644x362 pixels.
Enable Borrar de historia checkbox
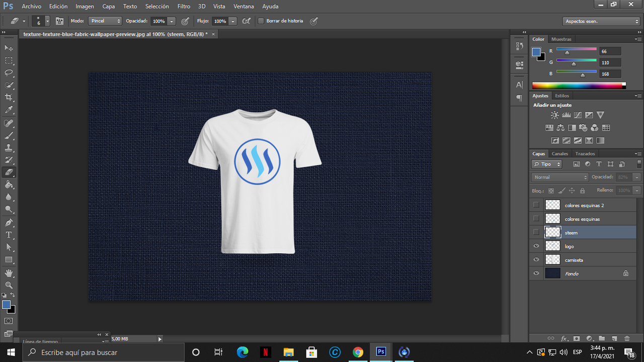[x=261, y=21]
